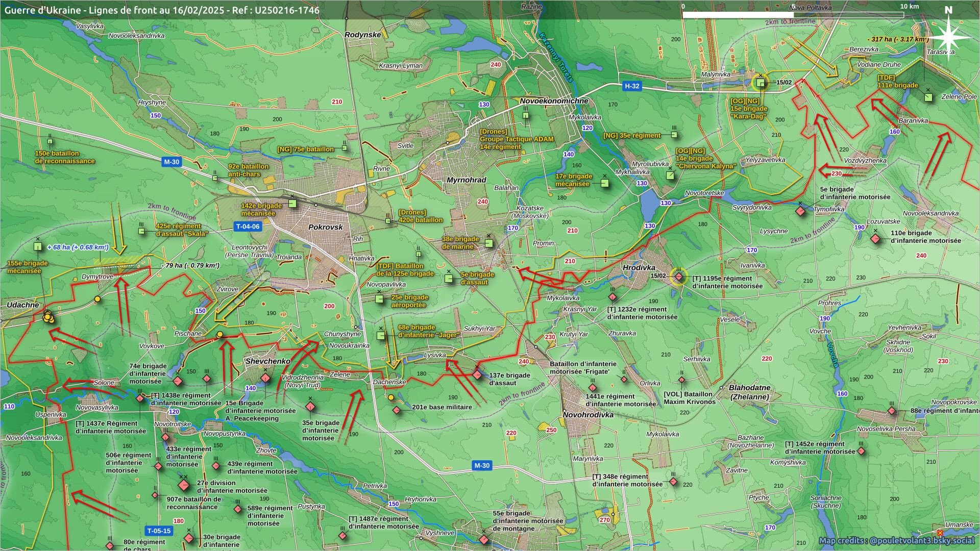Click the '- 317 ha (- 3.17 km²)' annotation
This screenshot has height=551, width=980.
tap(898, 39)
